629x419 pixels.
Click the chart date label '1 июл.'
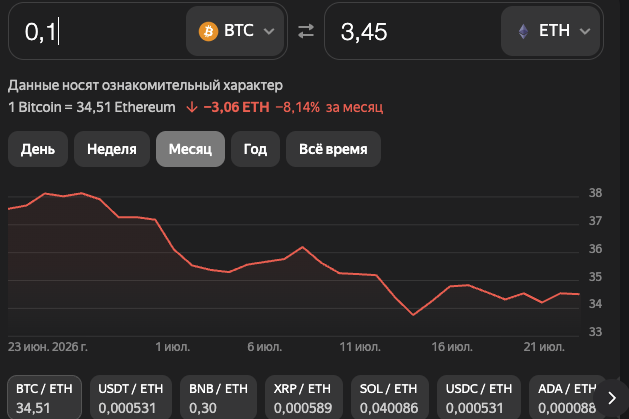tap(172, 347)
